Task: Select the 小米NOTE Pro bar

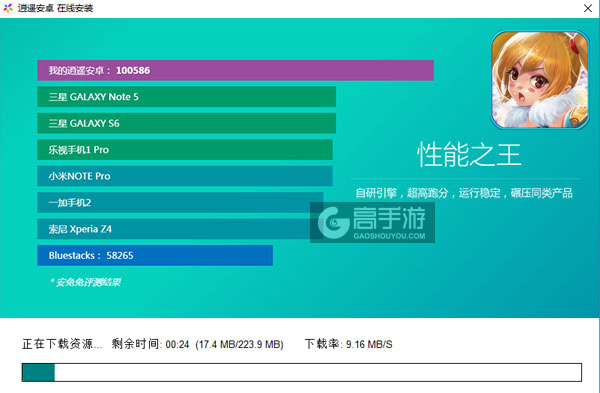Action: 185,176
